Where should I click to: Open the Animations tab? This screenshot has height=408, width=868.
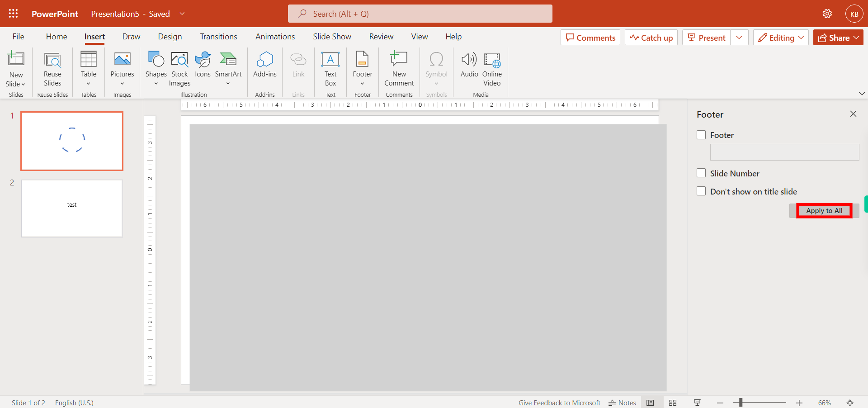pyautogui.click(x=275, y=37)
